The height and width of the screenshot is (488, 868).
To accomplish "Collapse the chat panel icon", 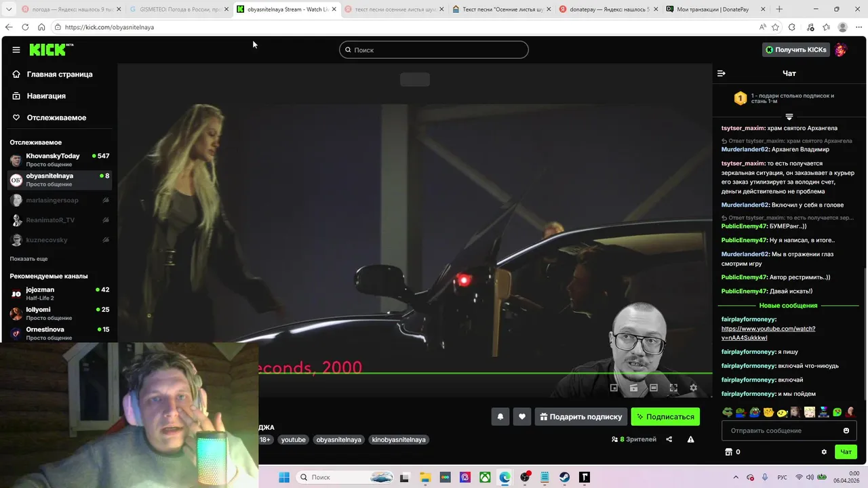I will tap(722, 73).
